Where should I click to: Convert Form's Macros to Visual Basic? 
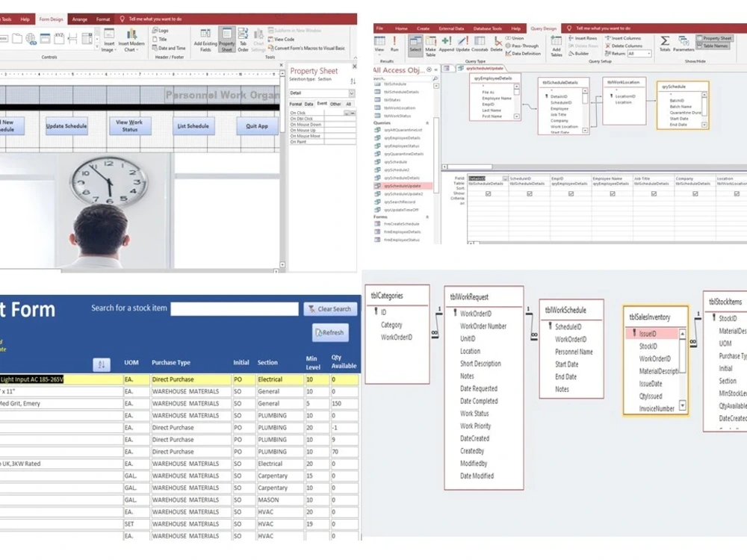[x=306, y=48]
